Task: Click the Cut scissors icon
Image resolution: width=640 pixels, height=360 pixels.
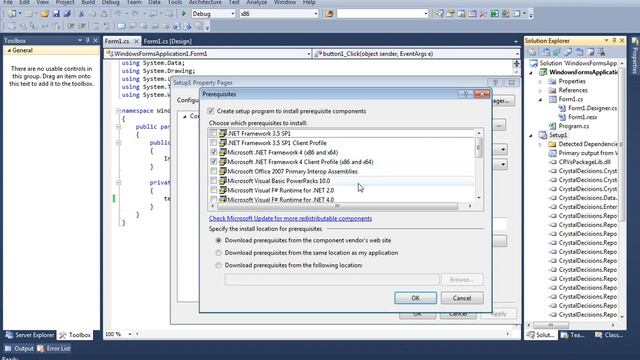Action: 81,14
